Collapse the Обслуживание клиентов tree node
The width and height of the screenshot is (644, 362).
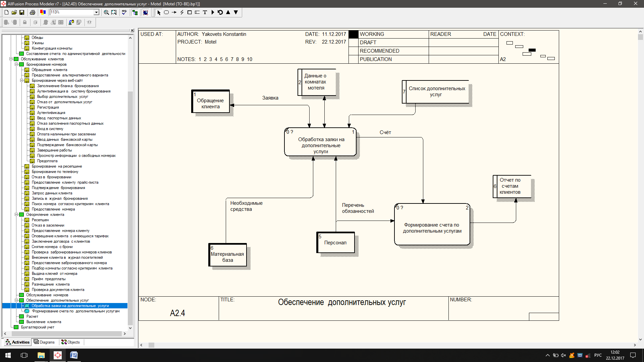(x=11, y=59)
